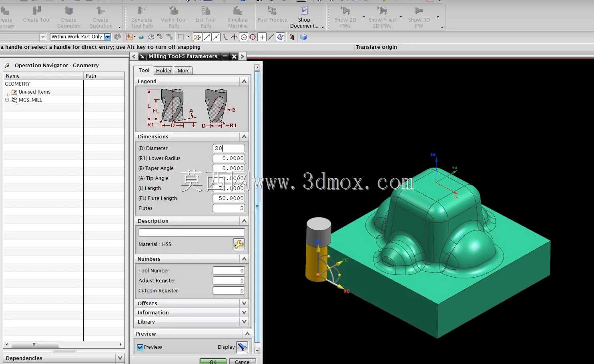Image resolution: width=594 pixels, height=364 pixels.
Task: Toggle the snap points enable icon
Action: pos(197,37)
